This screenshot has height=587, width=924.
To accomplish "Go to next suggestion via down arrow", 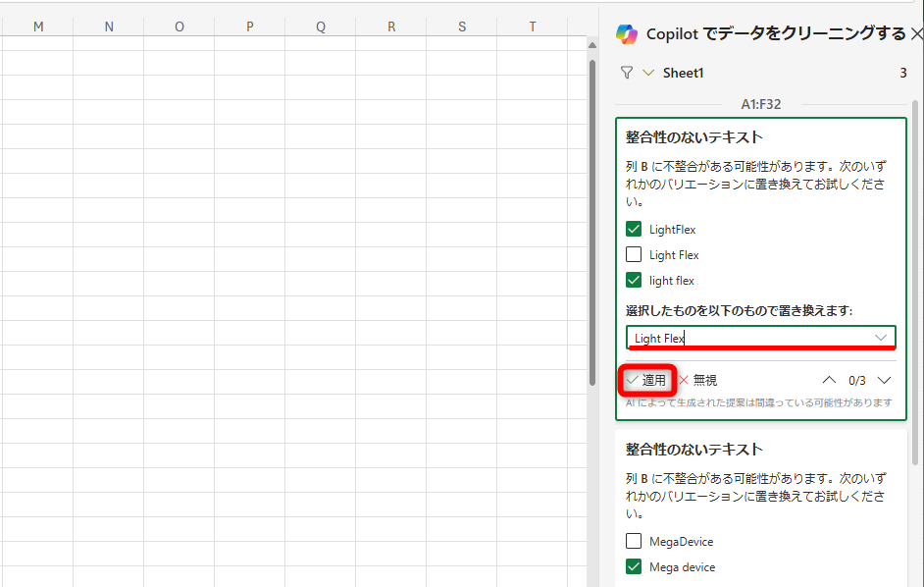I will (884, 379).
